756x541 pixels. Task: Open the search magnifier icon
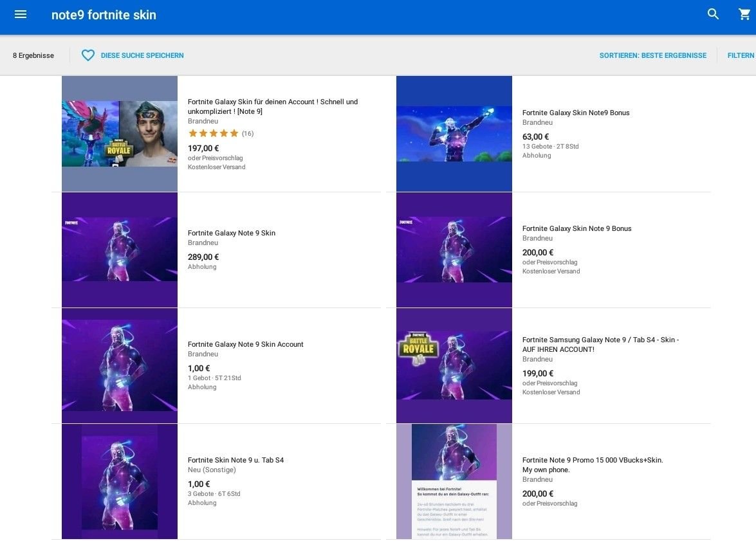(x=713, y=14)
